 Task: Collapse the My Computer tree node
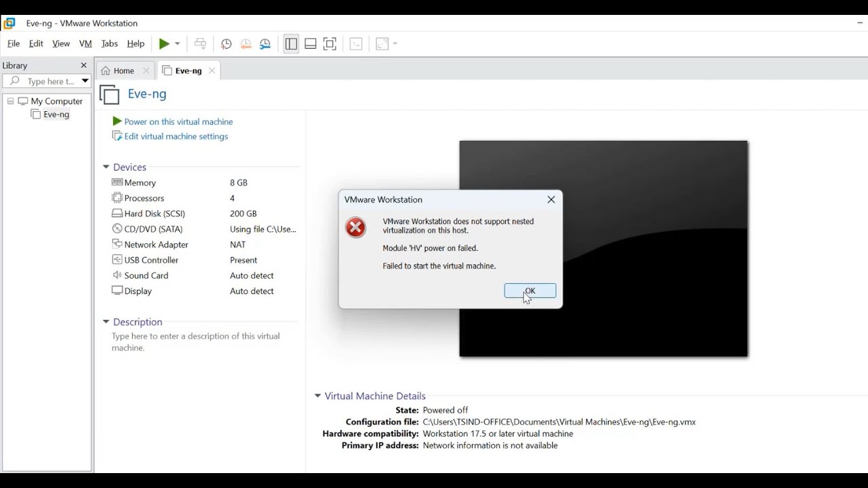(x=10, y=101)
